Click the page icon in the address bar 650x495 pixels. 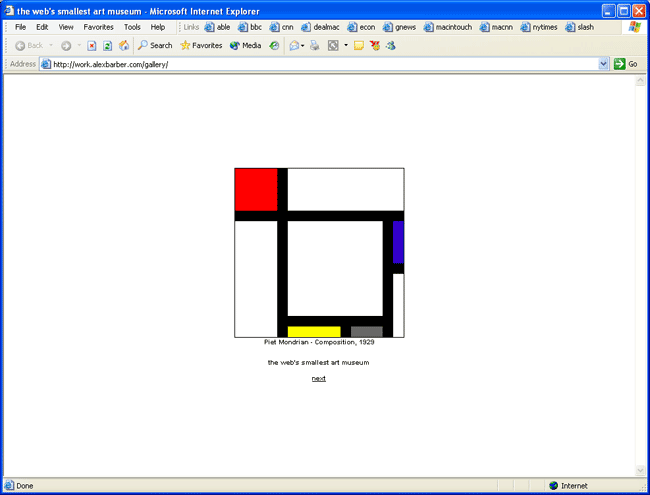[46, 64]
